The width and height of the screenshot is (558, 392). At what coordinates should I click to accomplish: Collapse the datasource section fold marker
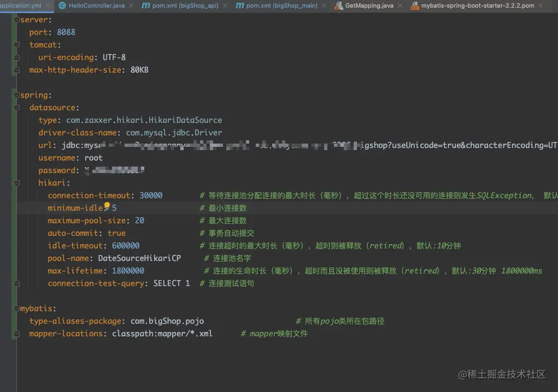16,107
